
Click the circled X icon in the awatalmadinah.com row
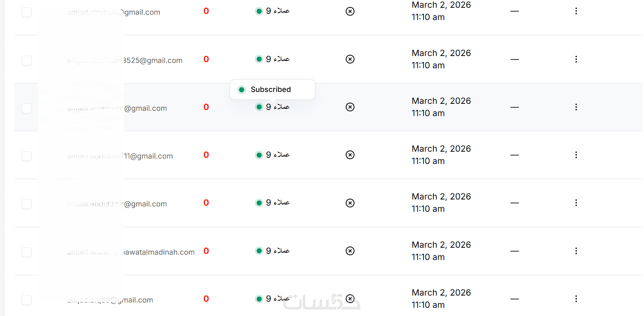(x=350, y=251)
